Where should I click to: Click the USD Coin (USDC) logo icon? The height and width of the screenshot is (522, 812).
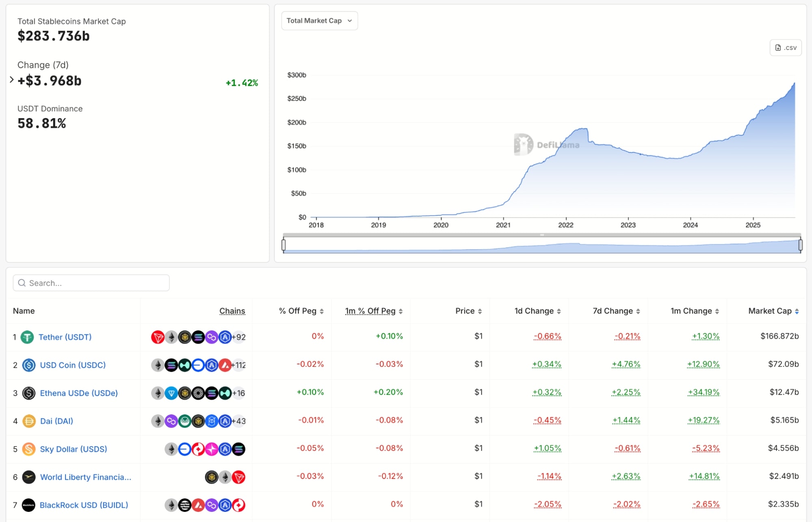(x=29, y=365)
